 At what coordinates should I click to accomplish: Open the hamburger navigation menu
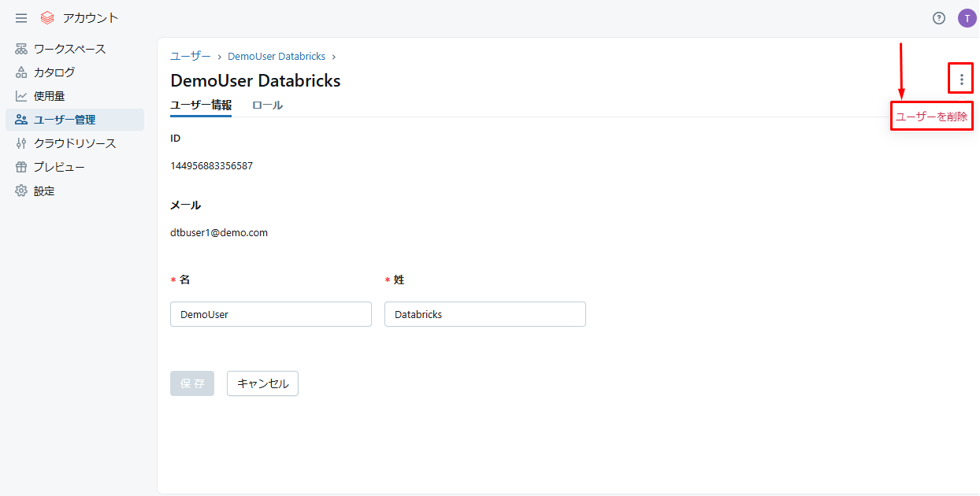click(21, 18)
